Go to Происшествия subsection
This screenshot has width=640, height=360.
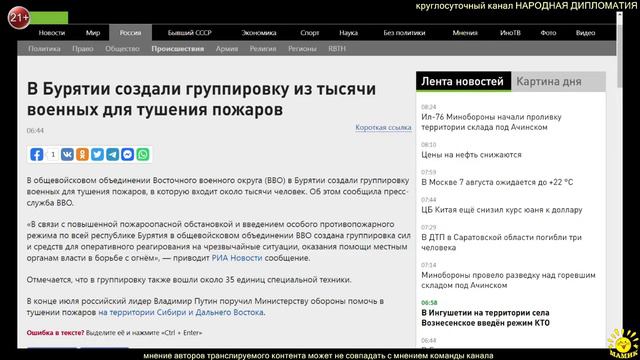point(178,49)
